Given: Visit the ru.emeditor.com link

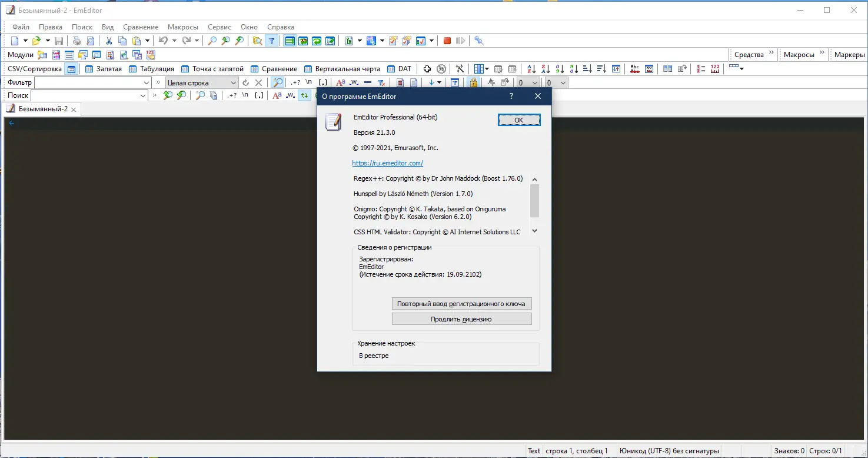Looking at the screenshot, I should pyautogui.click(x=387, y=162).
